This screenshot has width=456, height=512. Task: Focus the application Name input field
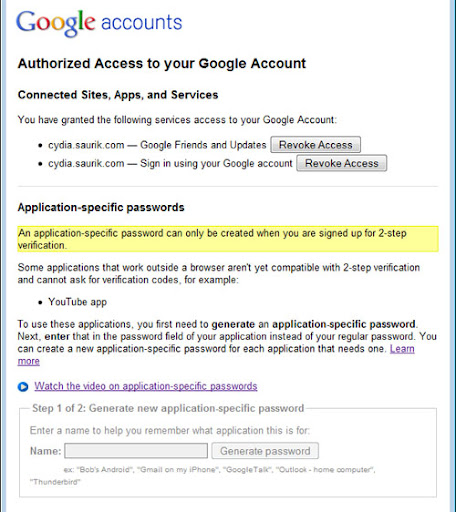click(x=136, y=451)
